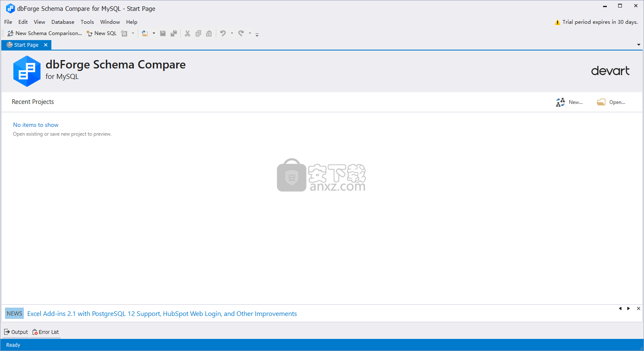Viewport: 644px width, 351px height.
Task: Click the Ready status bar text
Action: pyautogui.click(x=13, y=345)
